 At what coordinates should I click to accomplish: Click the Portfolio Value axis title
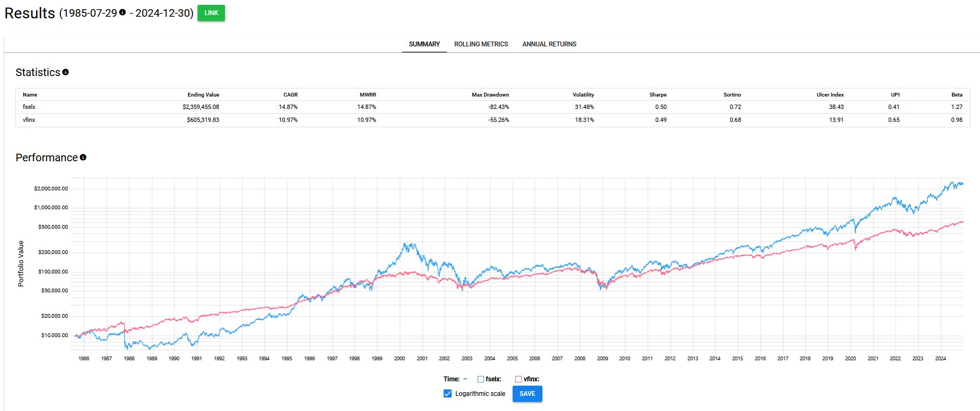click(21, 263)
